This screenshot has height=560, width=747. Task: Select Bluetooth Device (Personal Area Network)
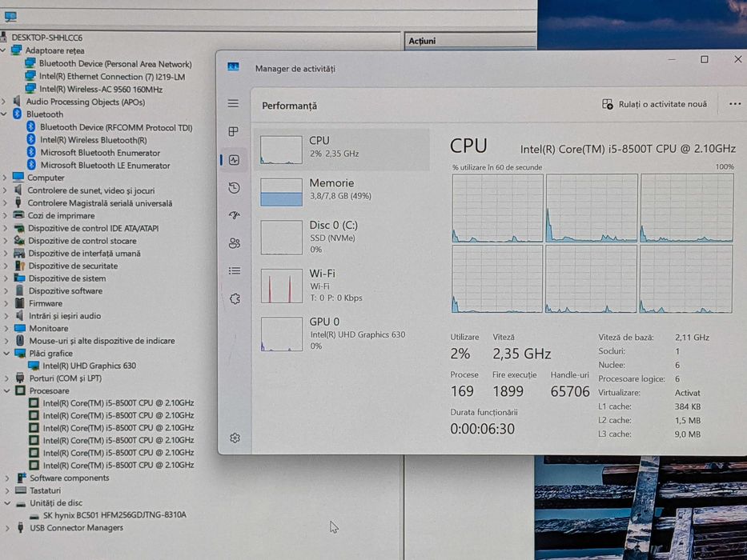(115, 63)
